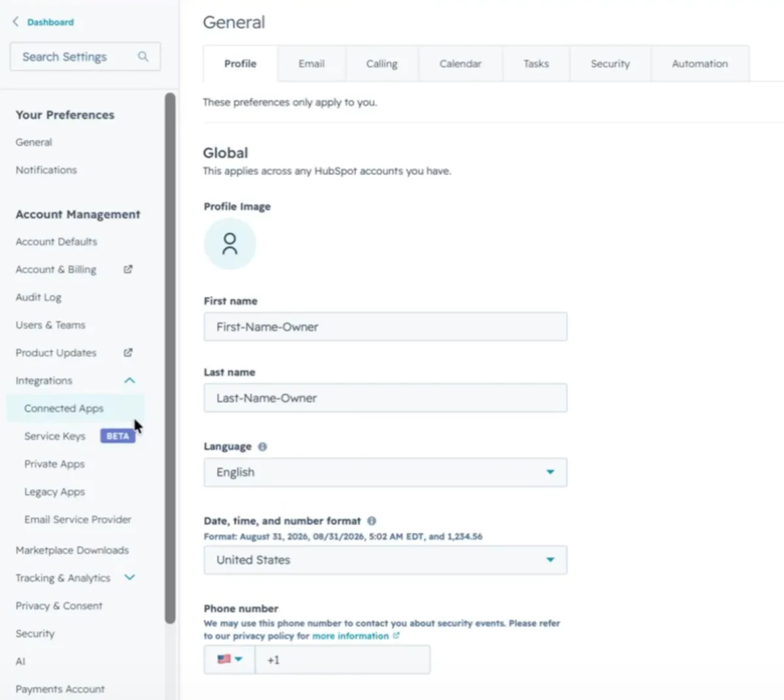
Task: Open the Language dropdown showing English
Action: pos(385,472)
